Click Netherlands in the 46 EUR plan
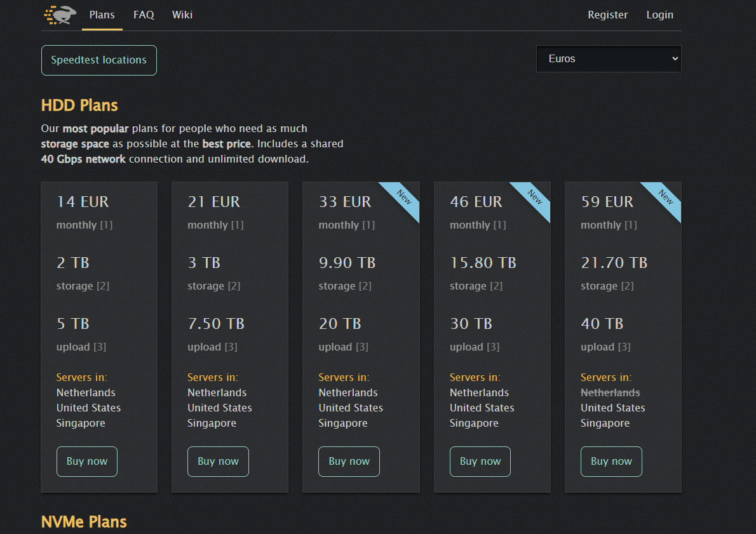The image size is (756, 534). pos(479,393)
